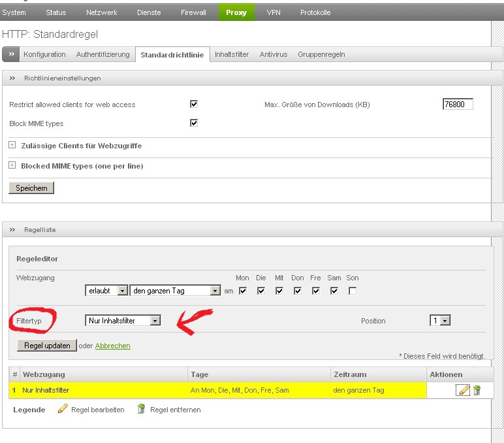Collapse Richtlinieneinstellungen panel via arrow icon
This screenshot has width=504, height=443.
click(12, 78)
